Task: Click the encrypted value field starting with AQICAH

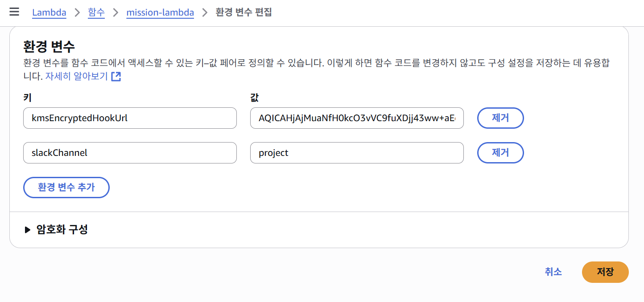Action: (x=357, y=118)
